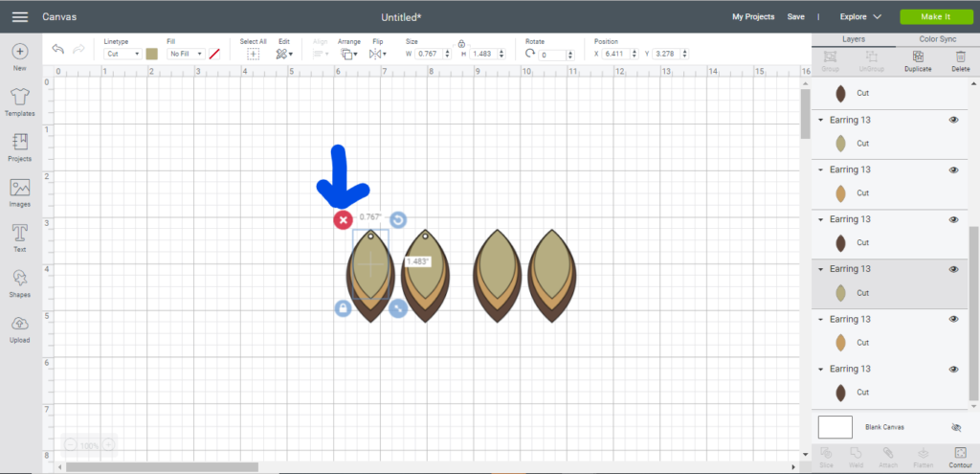Image resolution: width=980 pixels, height=474 pixels.
Task: Hide the selected Earring 13 layer
Action: click(954, 269)
